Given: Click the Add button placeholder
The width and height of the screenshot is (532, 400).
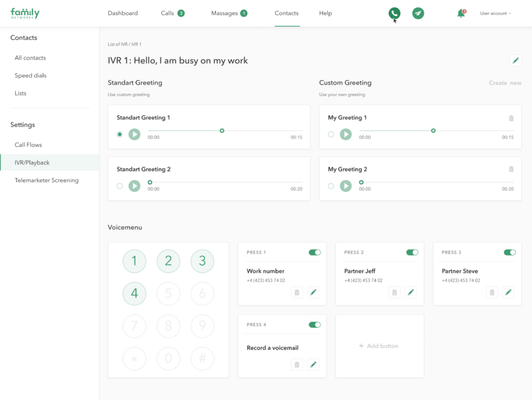Looking at the screenshot, I should pyautogui.click(x=380, y=346).
